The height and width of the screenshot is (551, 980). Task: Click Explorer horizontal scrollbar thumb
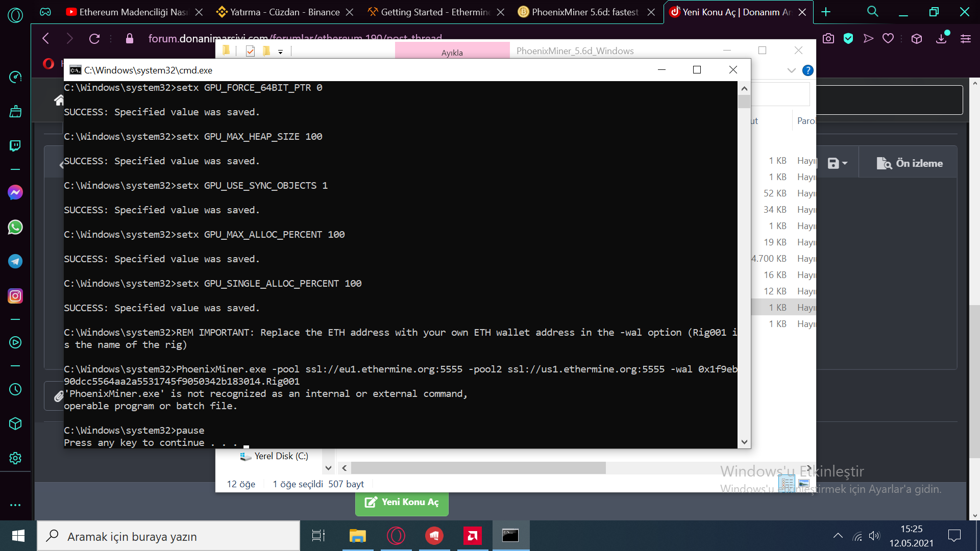pyautogui.click(x=478, y=468)
